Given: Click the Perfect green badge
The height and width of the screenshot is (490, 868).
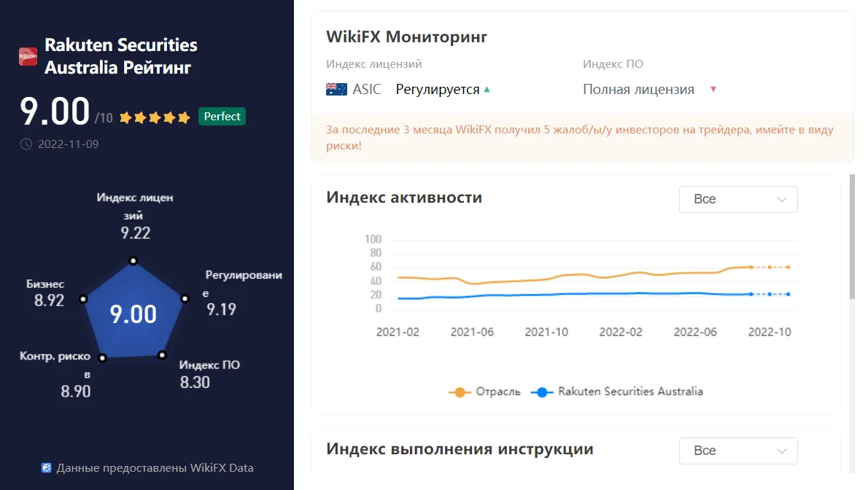Looking at the screenshot, I should pos(222,116).
